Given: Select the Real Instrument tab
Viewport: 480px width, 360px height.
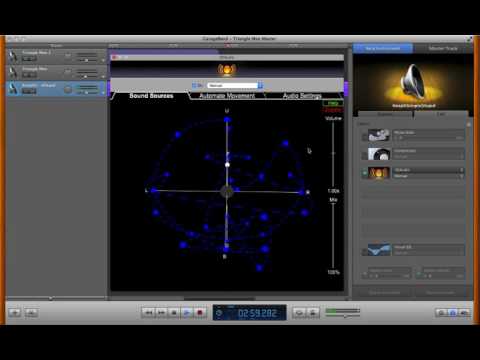Looking at the screenshot, I should coord(383,48).
